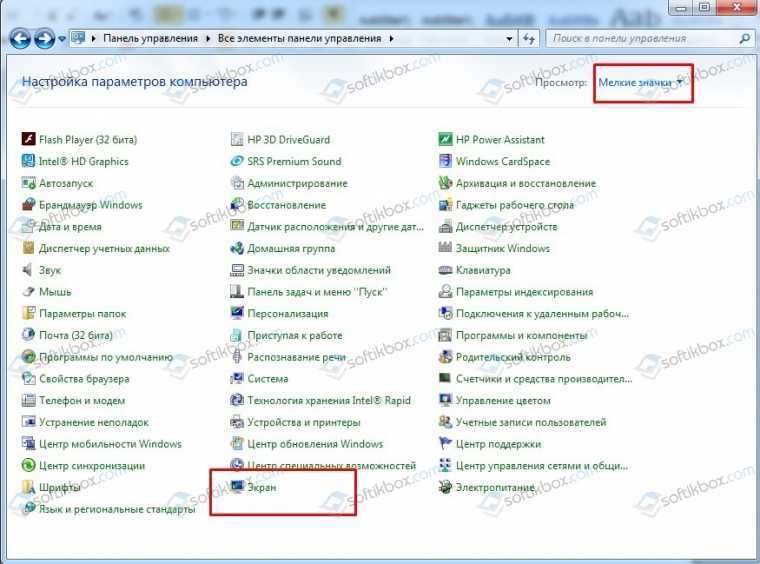This screenshot has height=564, width=760.
Task: Expand arrow after Все элементы панели управления
Action: point(391,38)
